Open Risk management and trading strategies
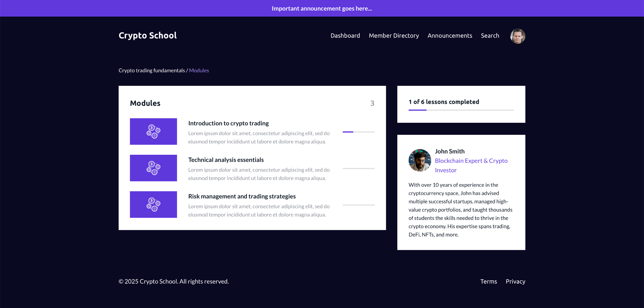This screenshot has height=308, width=644. [242, 196]
